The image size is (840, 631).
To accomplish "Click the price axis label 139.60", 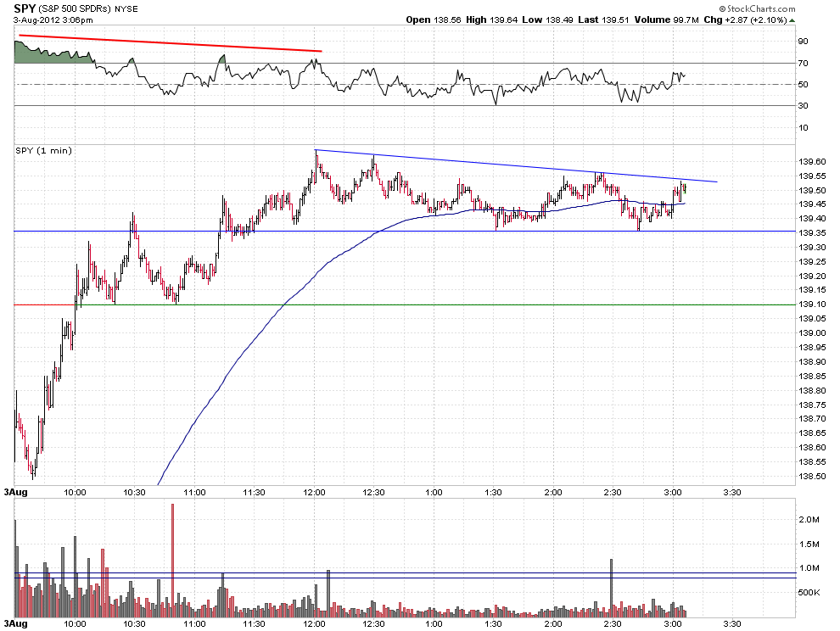I will click(x=812, y=162).
